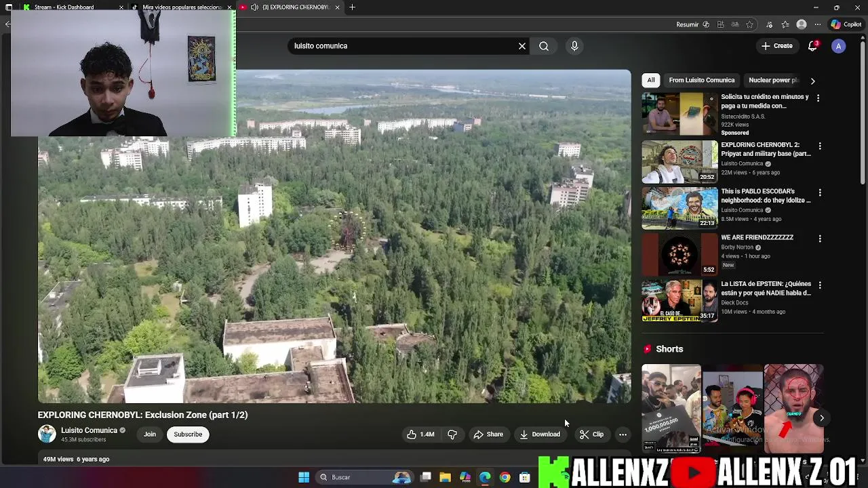Image resolution: width=868 pixels, height=488 pixels.
Task: Click Microsoft Edge icon on taskbar
Action: (x=485, y=477)
